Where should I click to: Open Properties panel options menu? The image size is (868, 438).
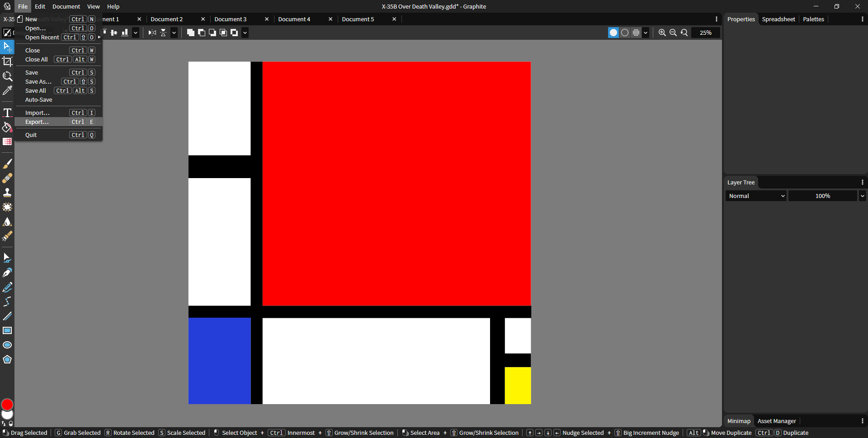point(863,19)
